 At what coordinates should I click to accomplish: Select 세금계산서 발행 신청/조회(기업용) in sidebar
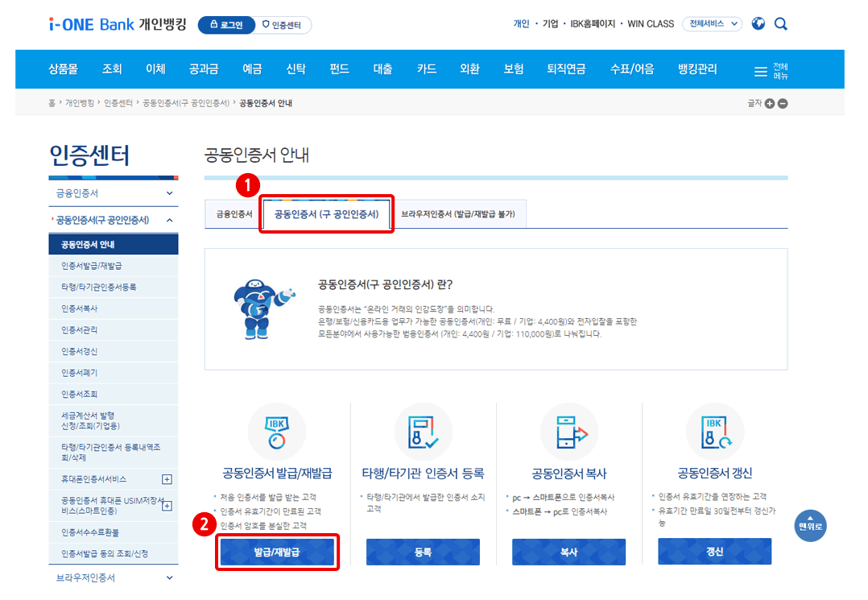[x=114, y=420]
